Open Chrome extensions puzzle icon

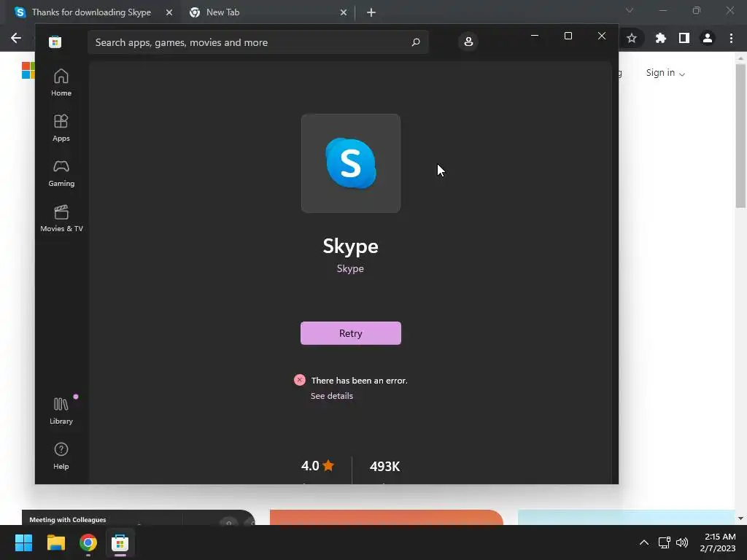(660, 38)
